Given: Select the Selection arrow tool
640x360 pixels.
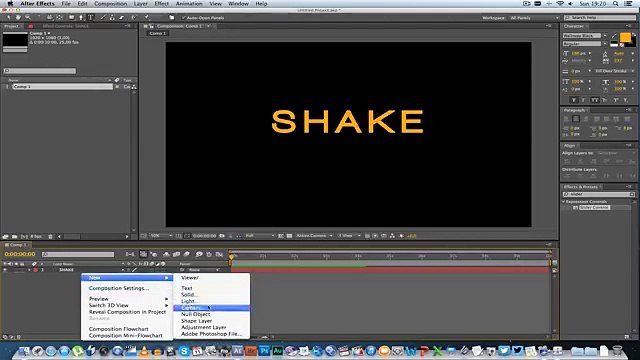Looking at the screenshot, I should pyautogui.click(x=9, y=18).
